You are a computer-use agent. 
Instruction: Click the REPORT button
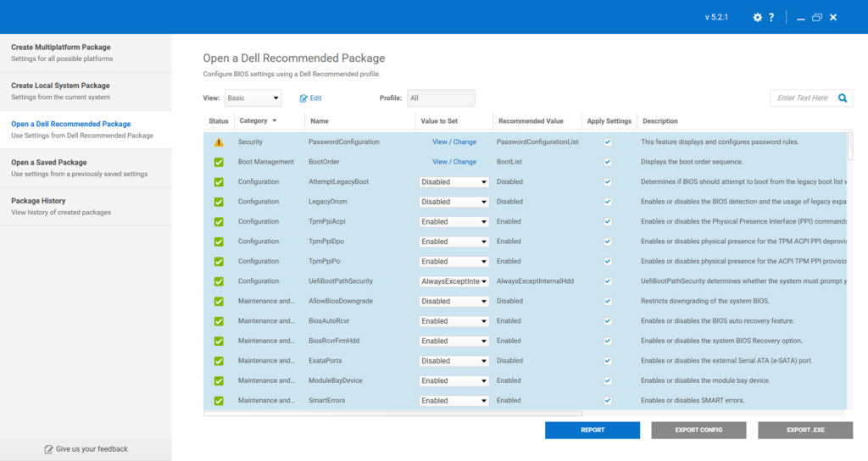(x=592, y=430)
